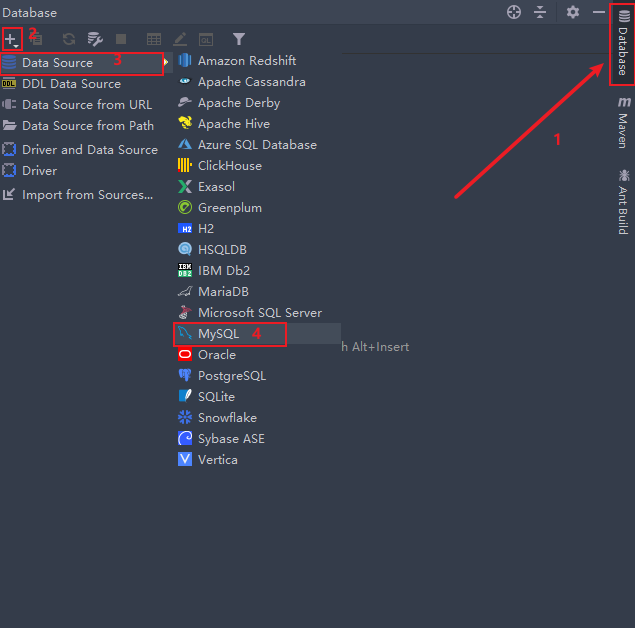This screenshot has width=635, height=628.
Task: Click the filter funnel icon
Action: coord(239,39)
